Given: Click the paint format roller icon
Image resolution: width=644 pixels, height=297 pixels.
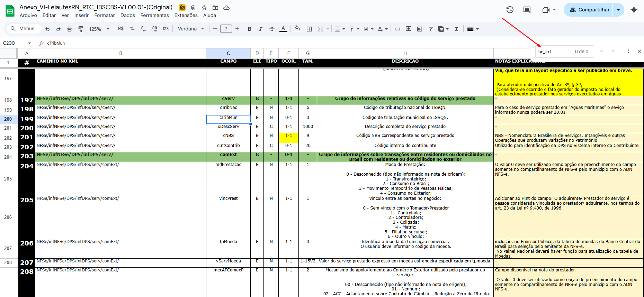Looking at the screenshot, I should tap(80, 29).
